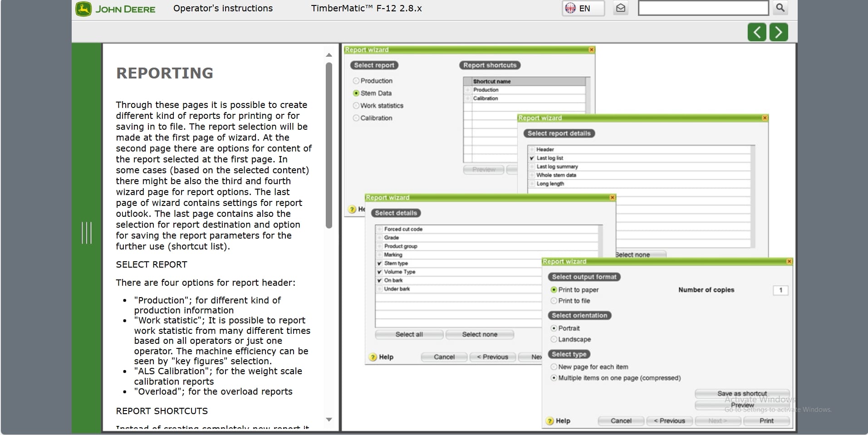
Task: Go to the next page arrow
Action: pyautogui.click(x=779, y=32)
